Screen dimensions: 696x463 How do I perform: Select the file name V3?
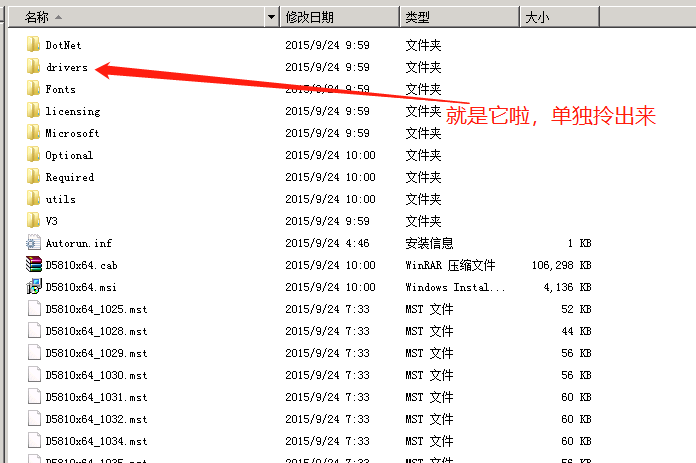point(51,222)
